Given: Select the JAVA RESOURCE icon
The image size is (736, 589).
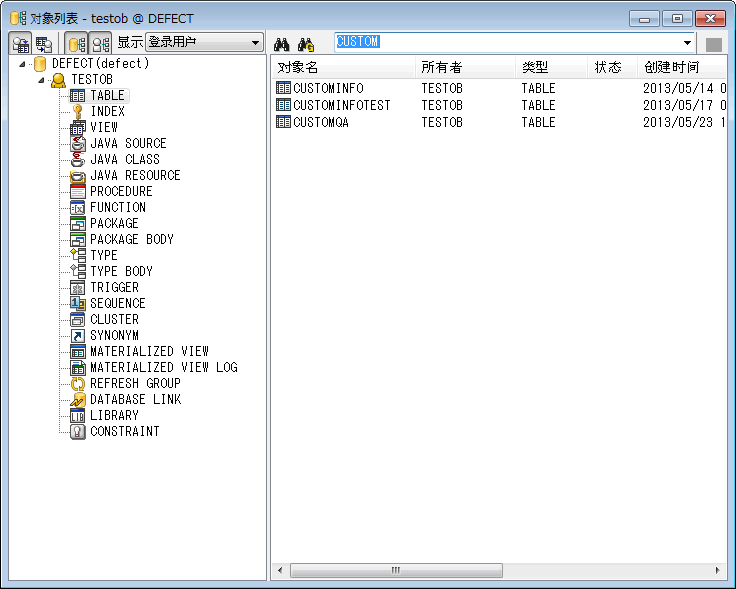Looking at the screenshot, I should (77, 176).
